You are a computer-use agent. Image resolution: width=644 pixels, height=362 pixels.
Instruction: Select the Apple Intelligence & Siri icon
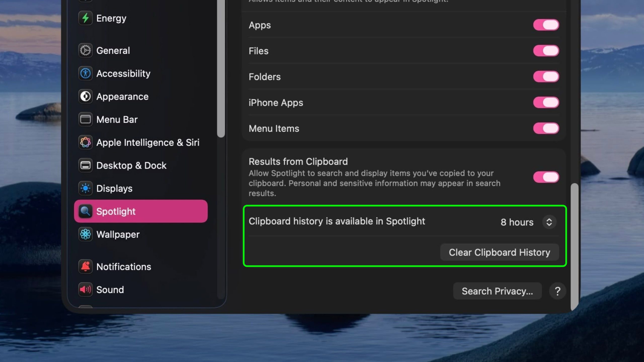tap(86, 142)
